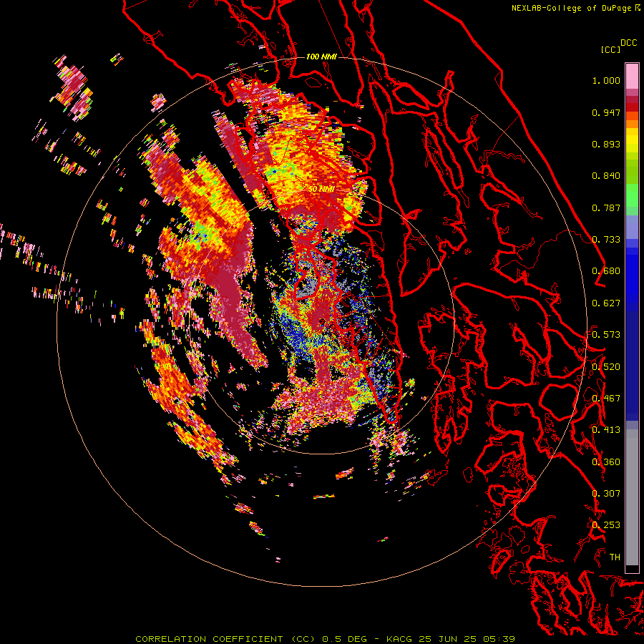Click the 100 NMI range ring label
The width and height of the screenshot is (644, 644).
coord(321,57)
